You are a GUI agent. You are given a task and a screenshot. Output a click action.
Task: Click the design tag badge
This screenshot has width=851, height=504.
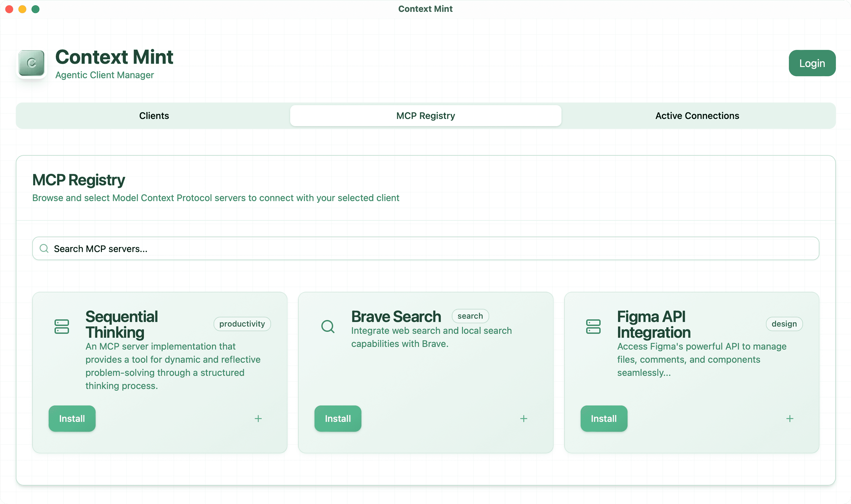pos(784,324)
